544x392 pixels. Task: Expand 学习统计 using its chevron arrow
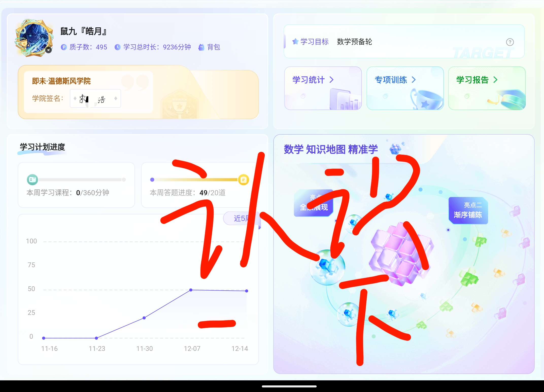click(332, 80)
